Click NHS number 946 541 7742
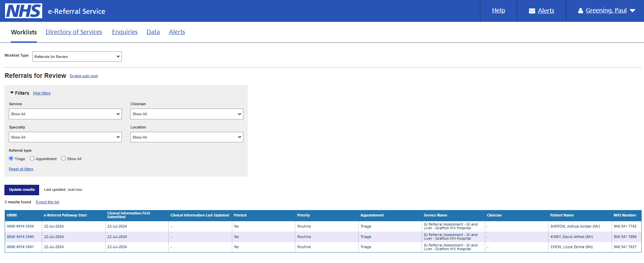This screenshot has height=263, width=644. click(625, 226)
